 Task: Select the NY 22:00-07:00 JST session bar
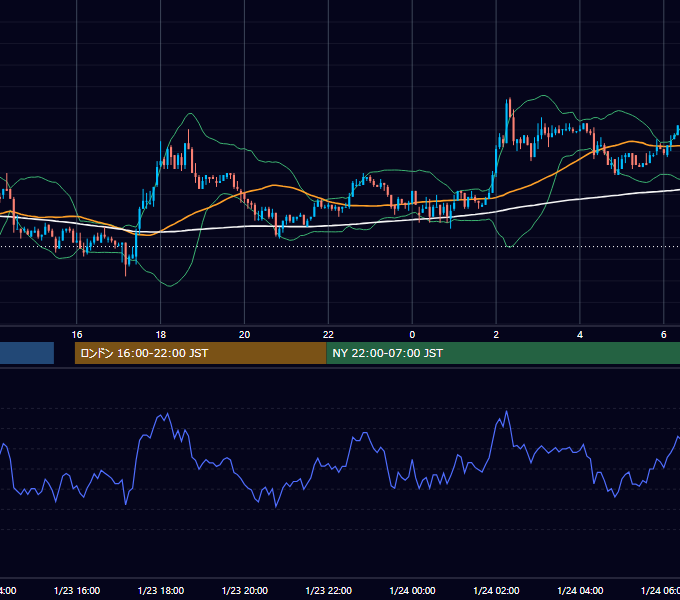(503, 353)
